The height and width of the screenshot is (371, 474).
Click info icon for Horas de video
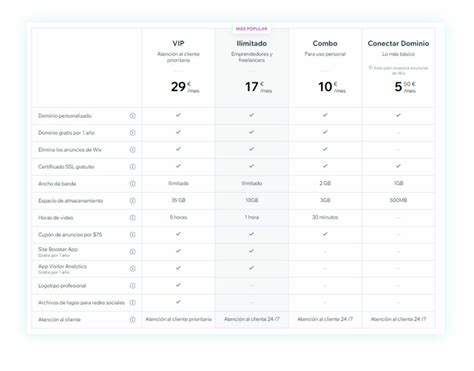pyautogui.click(x=132, y=218)
